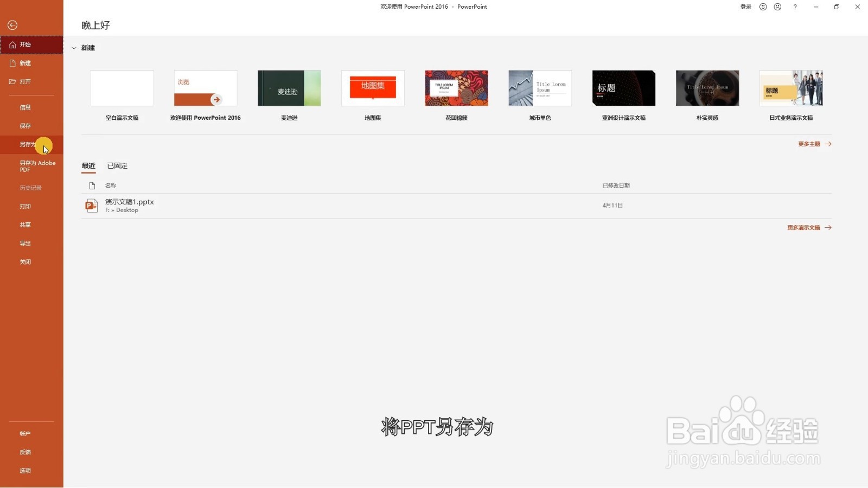Choose the 花团锦簇 theme thumbnail
Screen dimensions: 868x488
pyautogui.click(x=456, y=88)
